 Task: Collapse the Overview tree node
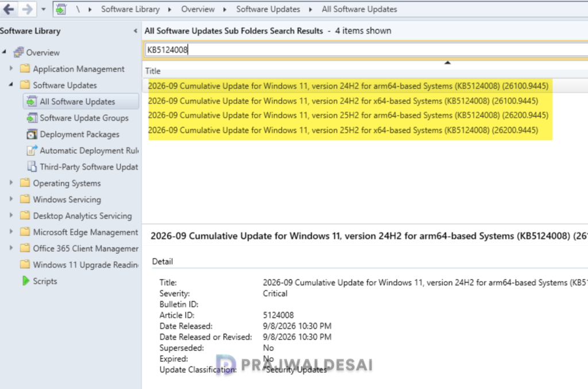[5, 52]
